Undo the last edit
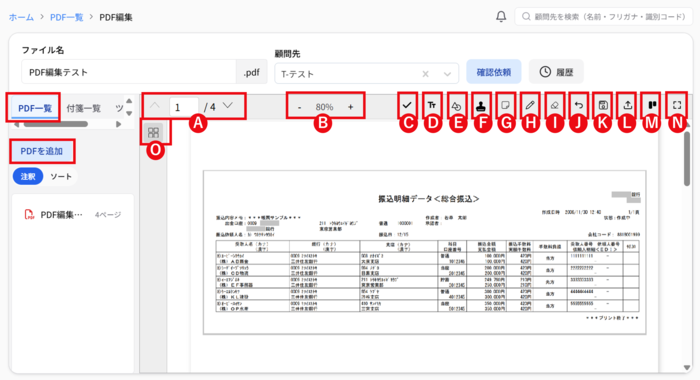 [x=579, y=105]
